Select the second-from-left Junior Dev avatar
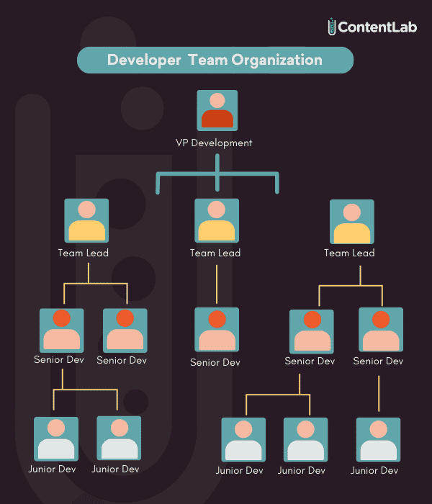The width and height of the screenshot is (432, 504). 119,438
